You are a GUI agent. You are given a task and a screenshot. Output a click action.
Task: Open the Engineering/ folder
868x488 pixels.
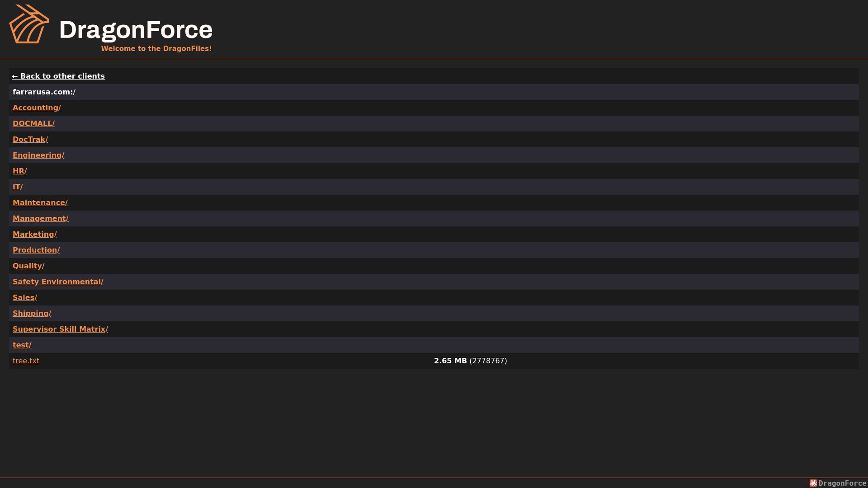point(38,155)
